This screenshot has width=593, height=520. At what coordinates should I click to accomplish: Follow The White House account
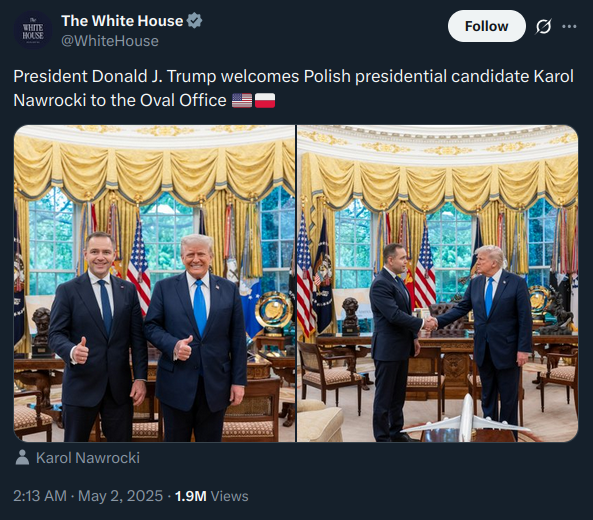point(487,26)
